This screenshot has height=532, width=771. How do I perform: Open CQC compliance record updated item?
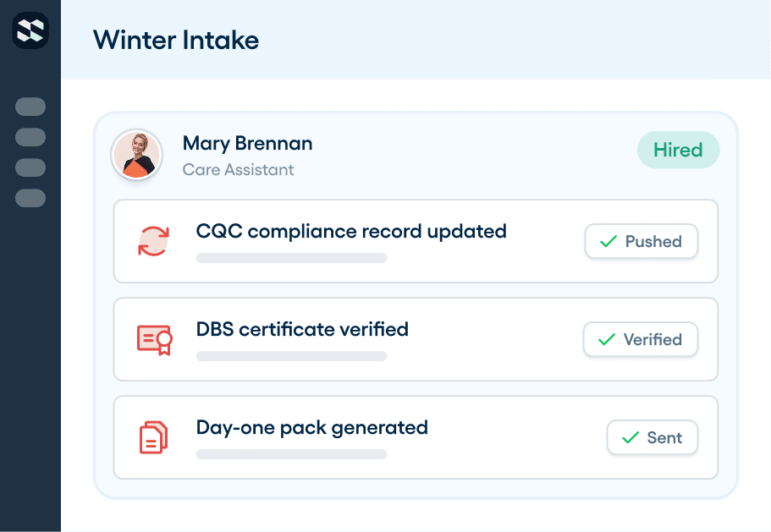(416, 241)
